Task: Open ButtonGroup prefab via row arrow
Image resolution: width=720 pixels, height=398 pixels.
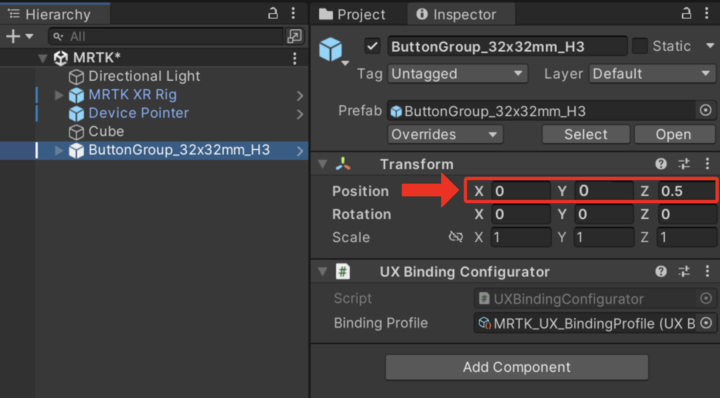Action: pos(300,151)
